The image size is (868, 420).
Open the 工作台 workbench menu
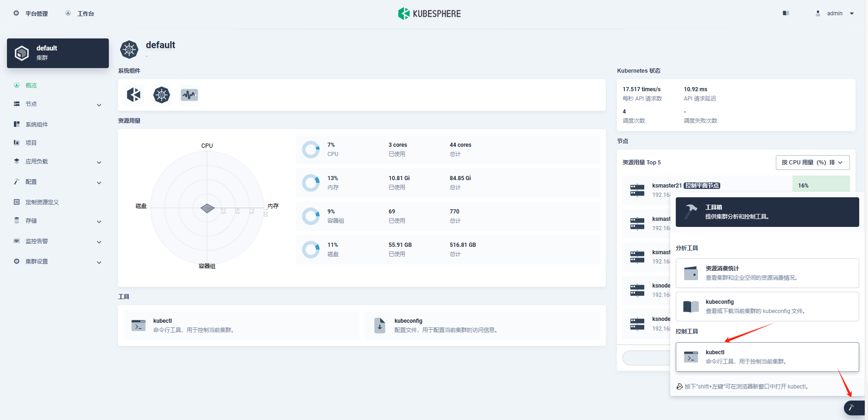[80, 13]
